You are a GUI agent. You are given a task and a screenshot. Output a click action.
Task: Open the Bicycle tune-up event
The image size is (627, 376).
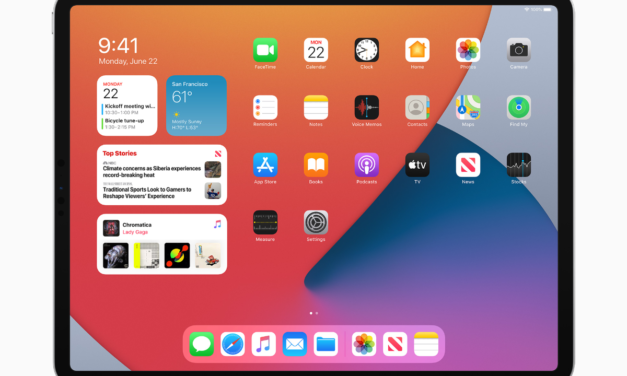124,124
